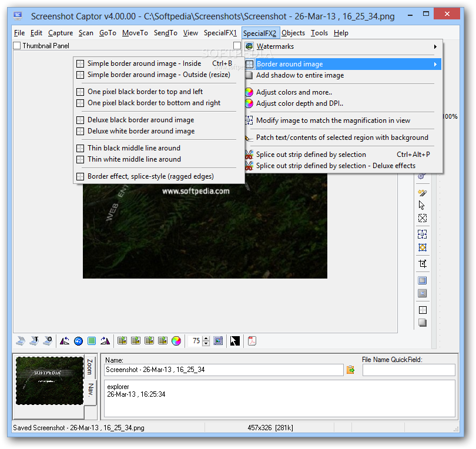This screenshot has height=449, width=476.
Task: Click the fourth of four picture icons
Action: [163, 341]
